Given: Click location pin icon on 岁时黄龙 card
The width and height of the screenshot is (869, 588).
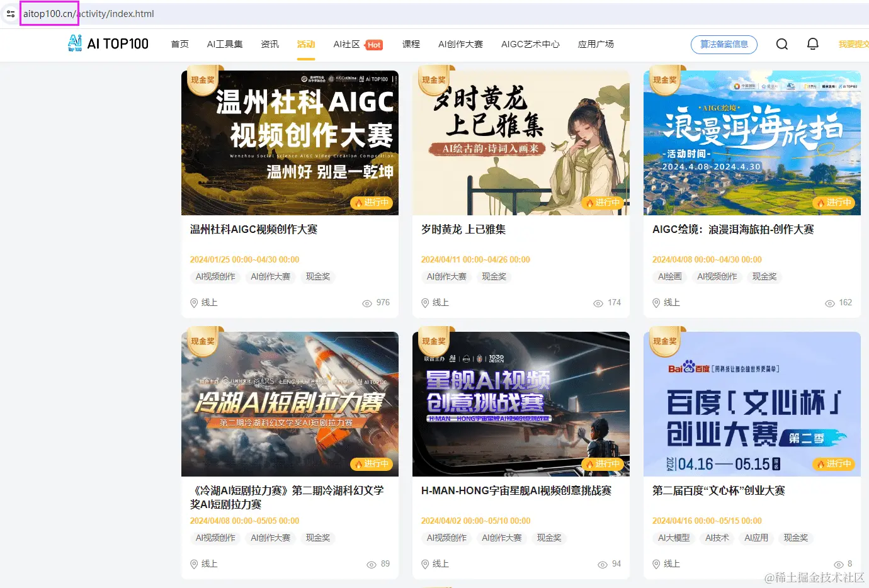Looking at the screenshot, I should (425, 303).
